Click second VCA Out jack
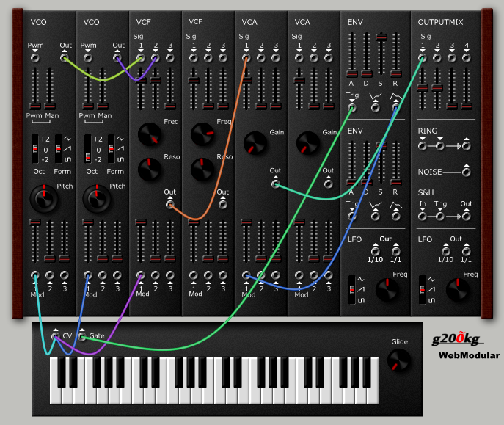This screenshot has height=425, width=504. (x=328, y=184)
